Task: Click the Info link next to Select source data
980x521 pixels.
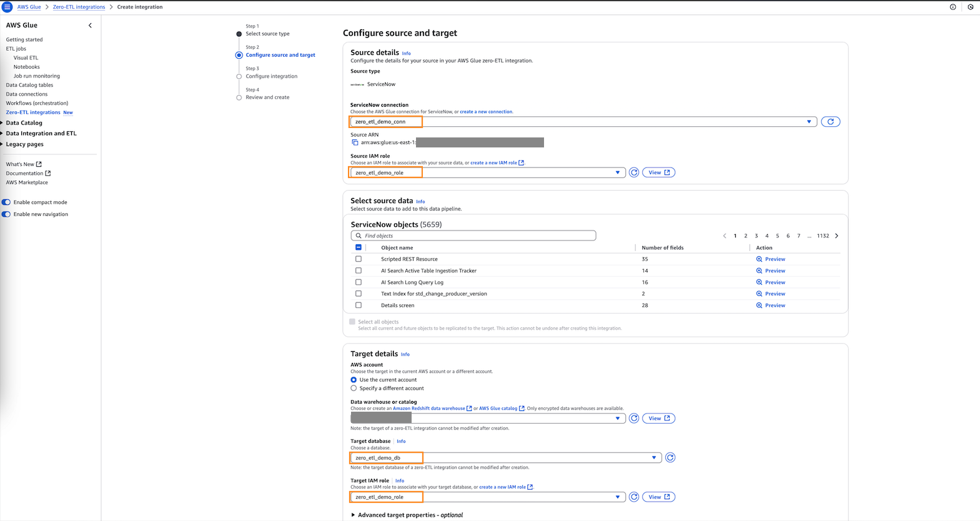Action: [420, 202]
